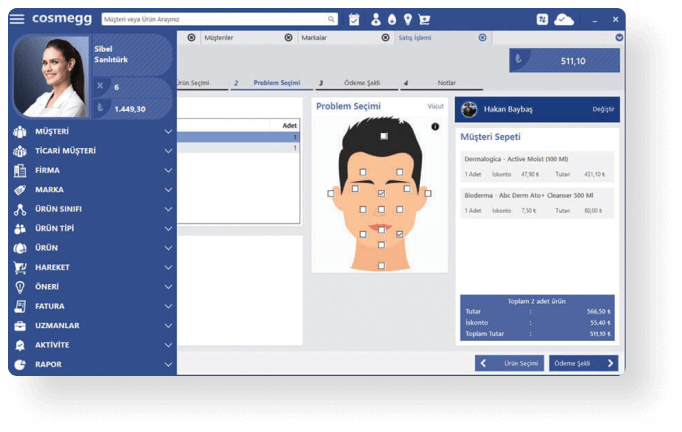Click the currency exchange icon in top bar
Viewport: 682px width, 432px height.
542,19
